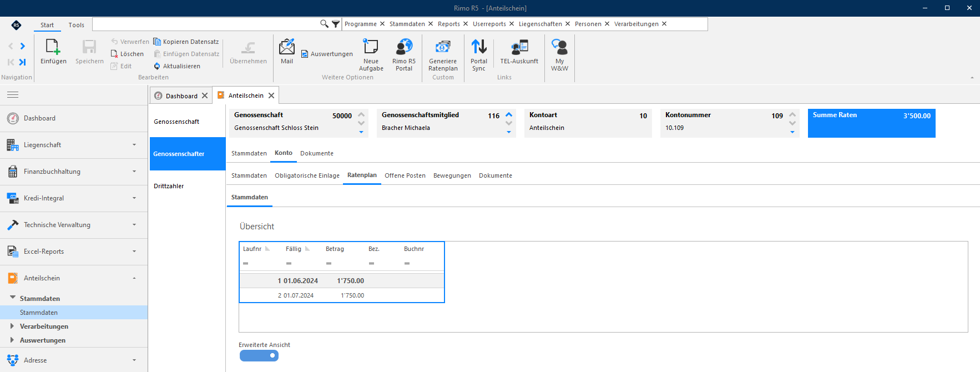Click Aktualisieren refresh icon
Viewport: 980px width, 372px height.
pyautogui.click(x=157, y=66)
